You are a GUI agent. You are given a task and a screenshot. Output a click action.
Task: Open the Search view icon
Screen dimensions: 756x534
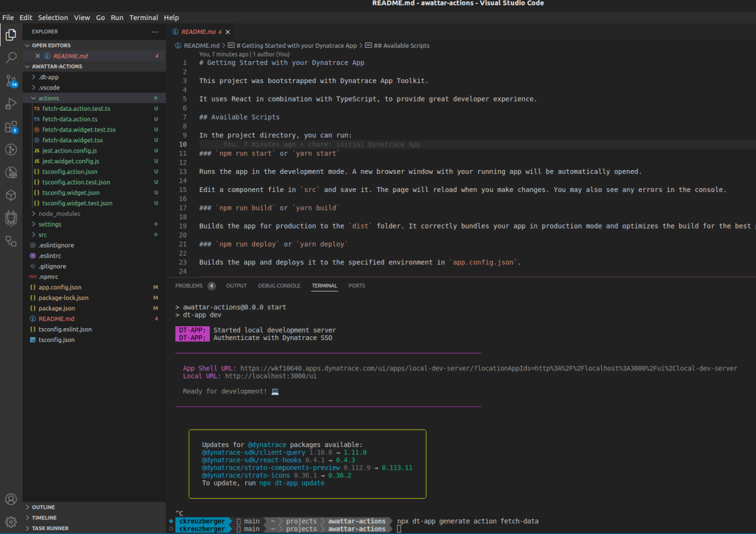click(11, 58)
